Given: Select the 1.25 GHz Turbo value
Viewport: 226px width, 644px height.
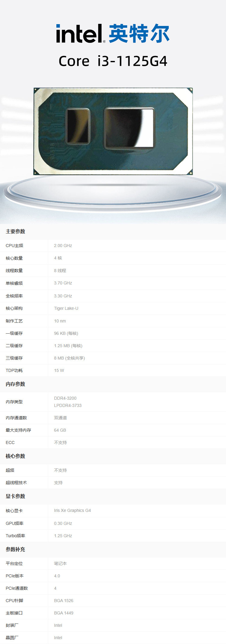Looking at the screenshot, I should (63, 536).
